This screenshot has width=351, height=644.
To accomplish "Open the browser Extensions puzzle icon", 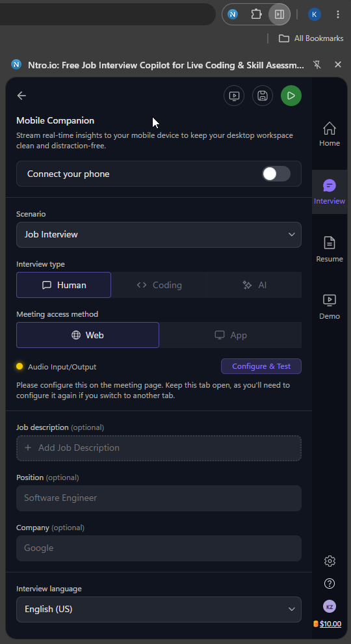I will tap(256, 14).
